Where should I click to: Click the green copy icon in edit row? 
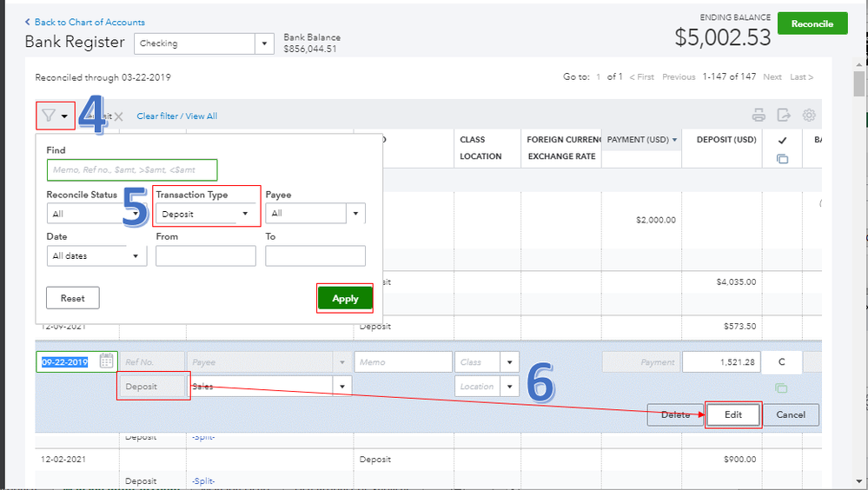pyautogui.click(x=782, y=387)
